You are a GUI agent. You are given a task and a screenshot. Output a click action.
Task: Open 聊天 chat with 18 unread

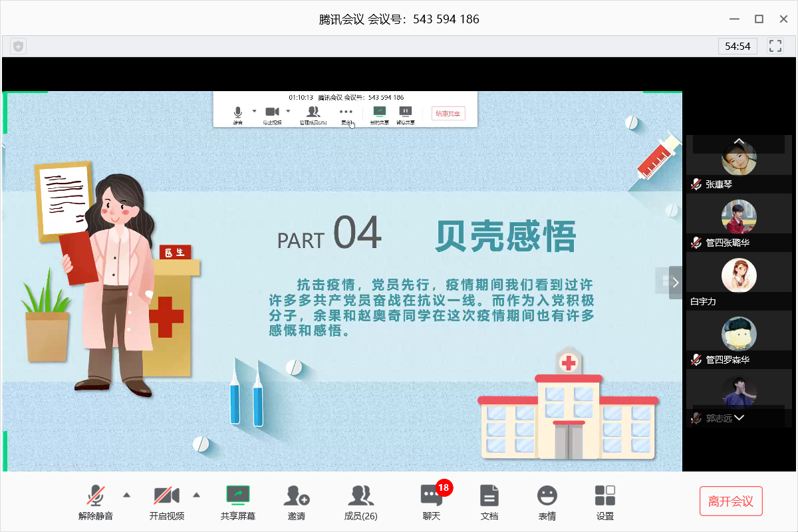[432, 502]
